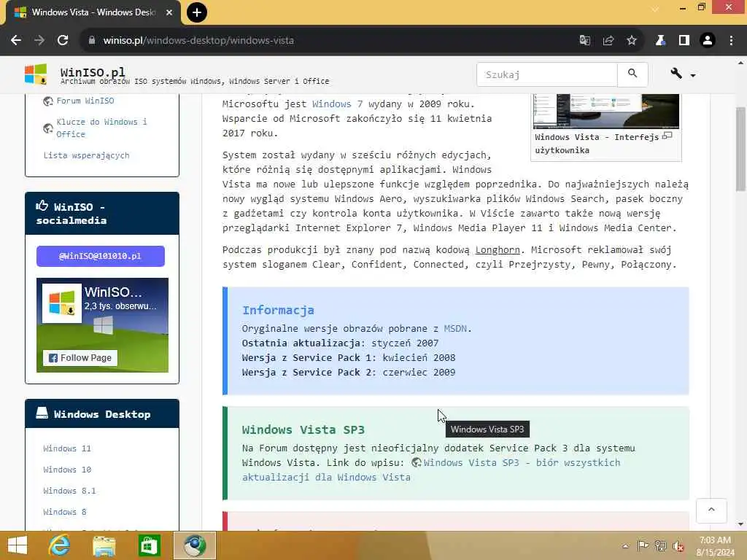This screenshot has width=747, height=560.
Task: Click the Informacja heading
Action: (278, 310)
